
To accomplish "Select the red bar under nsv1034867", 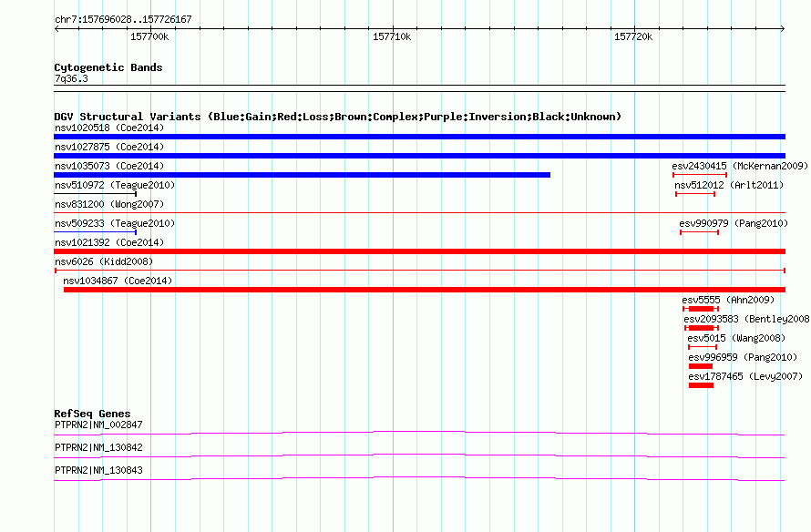I will point(425,290).
